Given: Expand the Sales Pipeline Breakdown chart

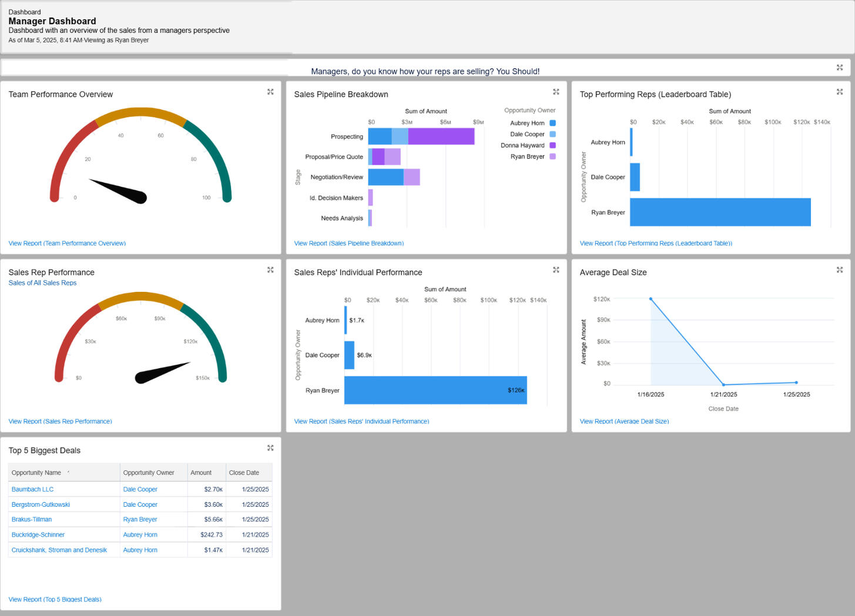Looking at the screenshot, I should pyautogui.click(x=555, y=92).
